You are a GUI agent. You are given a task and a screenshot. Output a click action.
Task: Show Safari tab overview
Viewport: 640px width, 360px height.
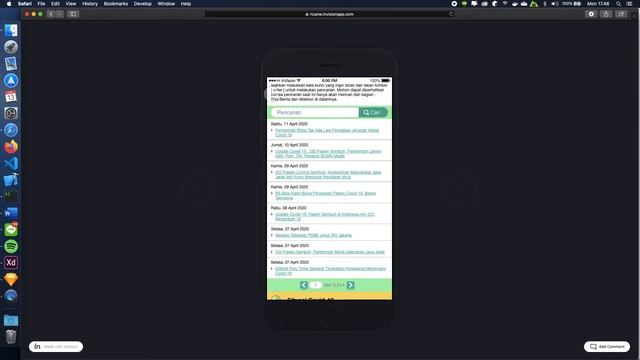tap(621, 14)
